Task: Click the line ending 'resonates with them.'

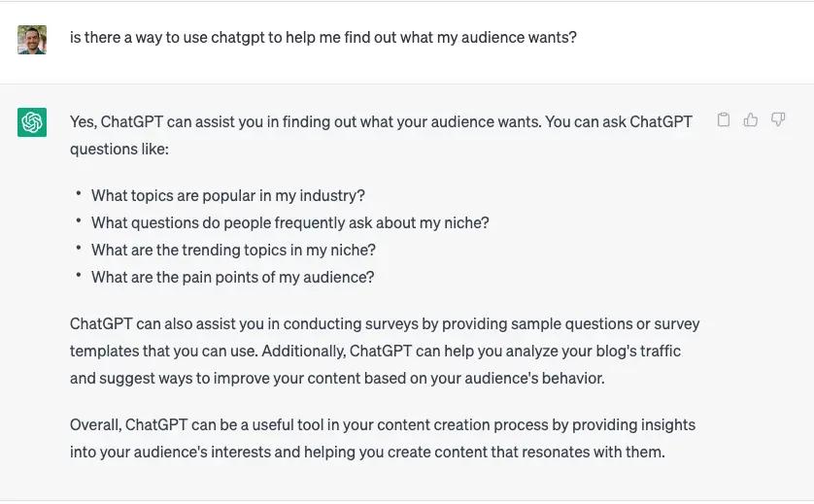Action: point(367,453)
